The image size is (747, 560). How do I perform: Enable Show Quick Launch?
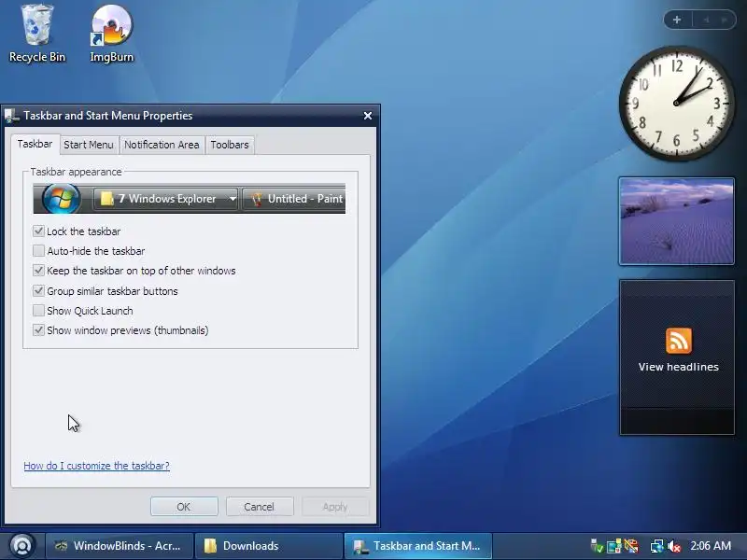pyautogui.click(x=38, y=311)
